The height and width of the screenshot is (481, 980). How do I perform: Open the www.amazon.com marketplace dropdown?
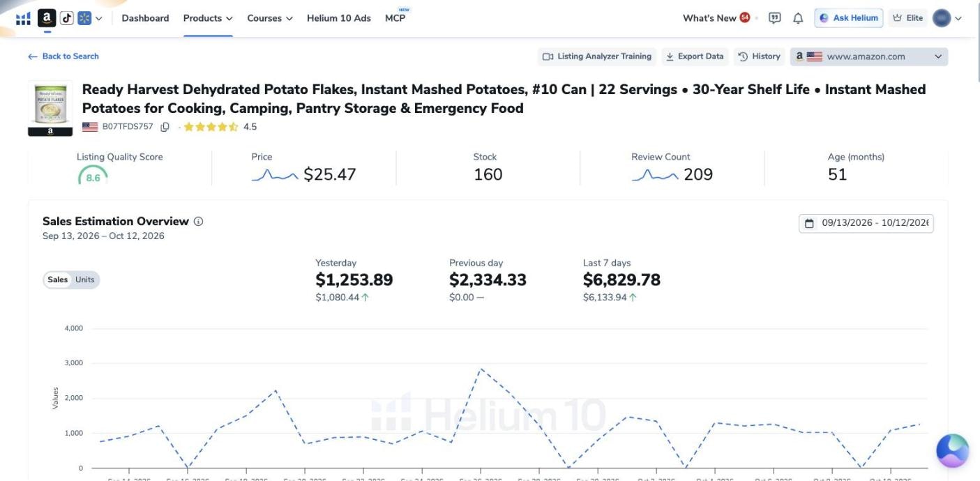click(869, 56)
